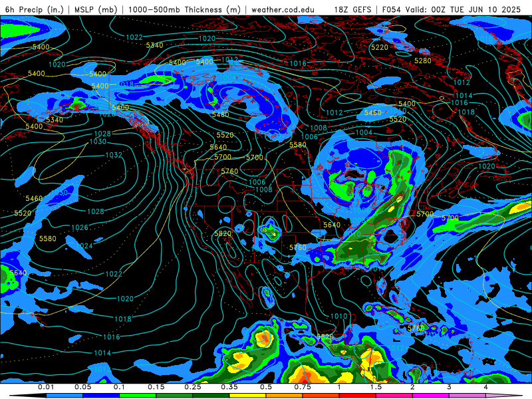
Task: Click the 0.01 legend value
Action: pos(46,387)
